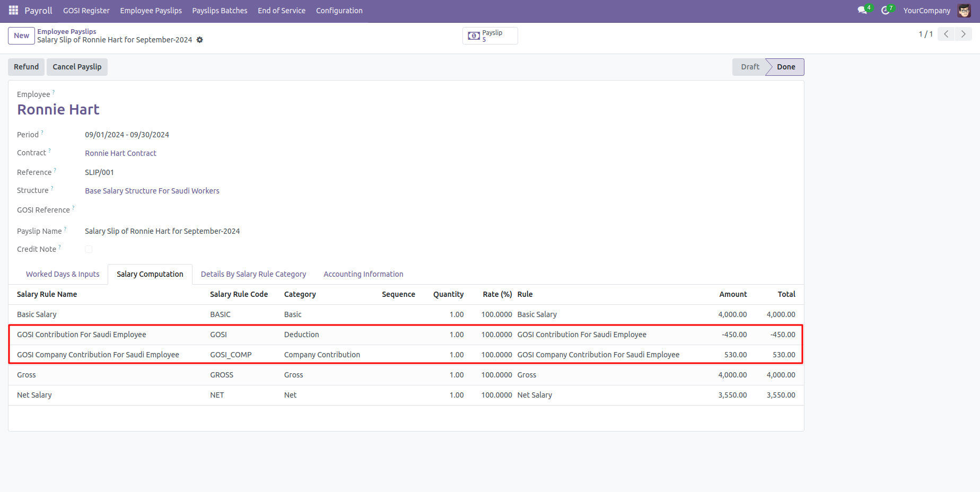Open the conversations chat icon

click(862, 11)
